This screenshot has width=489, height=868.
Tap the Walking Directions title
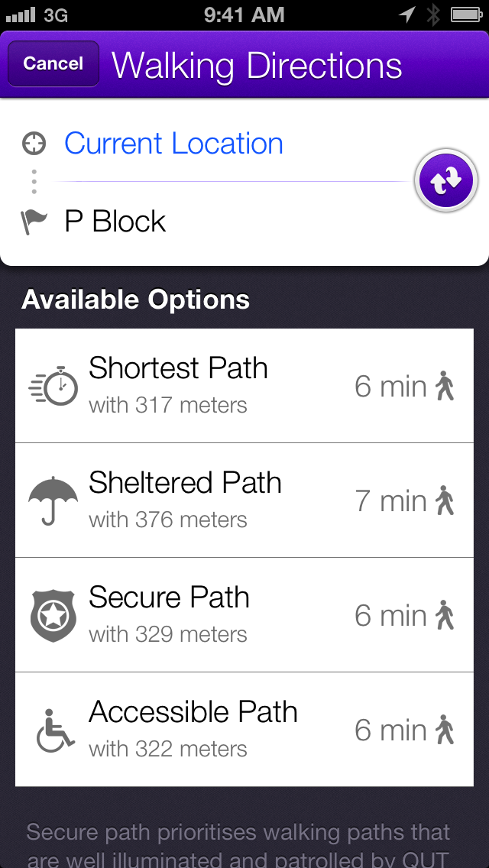pos(257,66)
